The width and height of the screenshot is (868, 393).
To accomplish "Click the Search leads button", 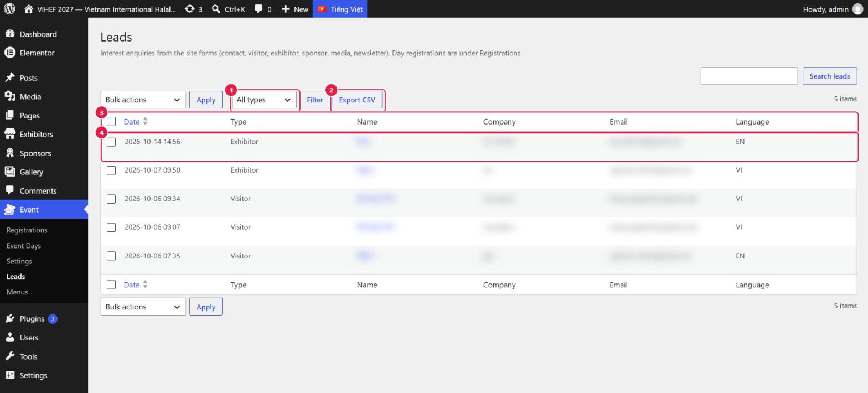I will 829,76.
